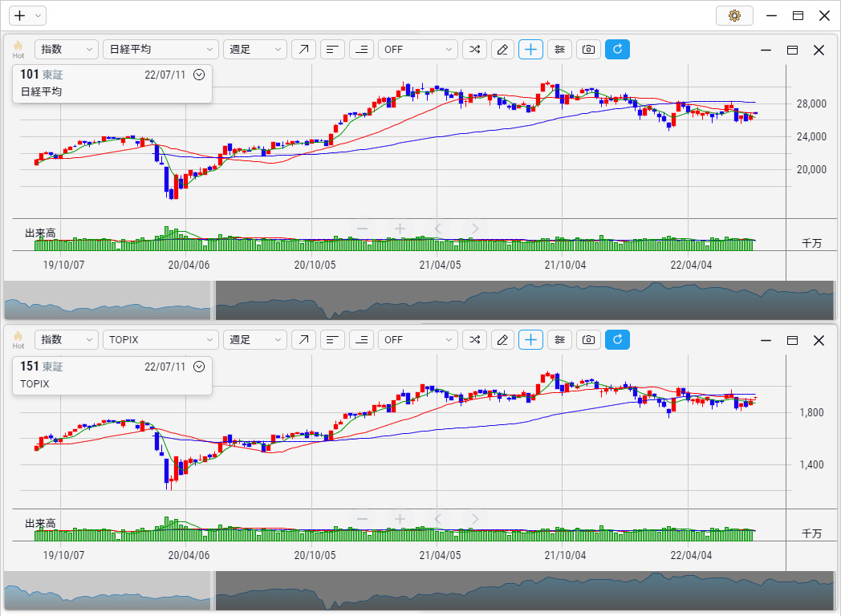Click the shuffle compare icon in Nikkei toolbar
Image resolution: width=841 pixels, height=616 pixels.
[x=475, y=49]
